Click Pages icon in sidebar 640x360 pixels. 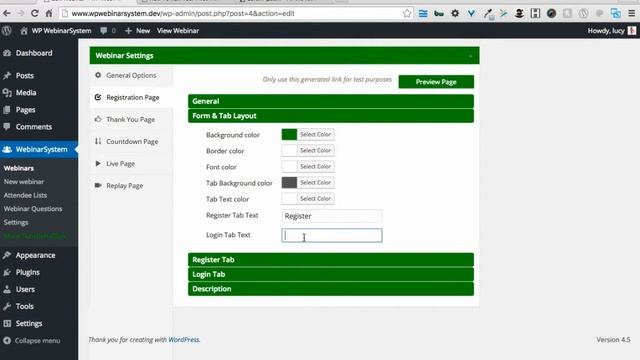pos(7,110)
